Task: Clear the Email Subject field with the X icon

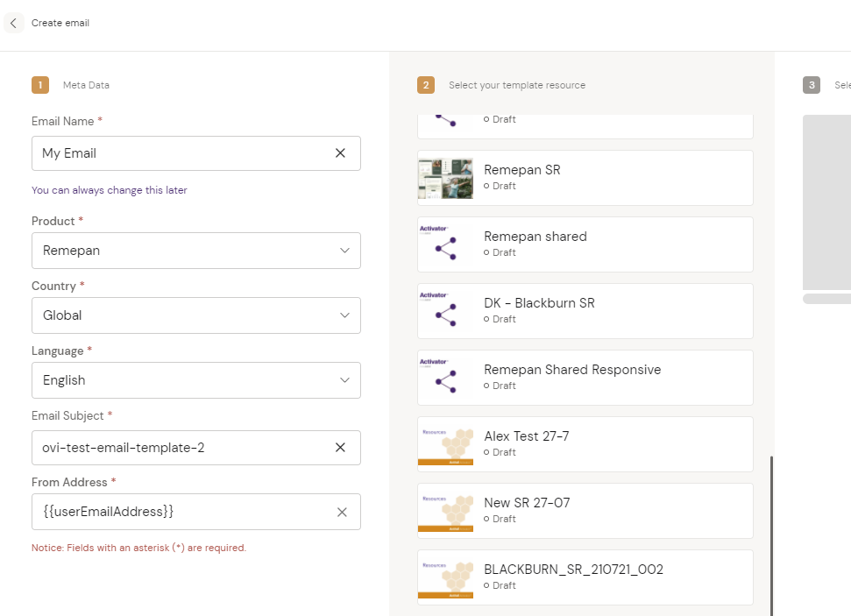Action: click(340, 447)
